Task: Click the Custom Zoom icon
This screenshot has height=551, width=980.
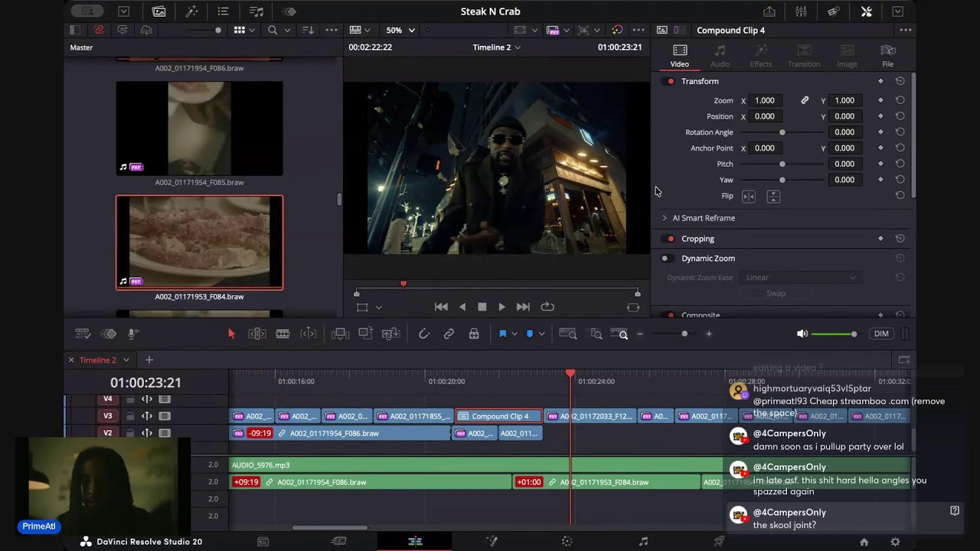Action: [619, 334]
